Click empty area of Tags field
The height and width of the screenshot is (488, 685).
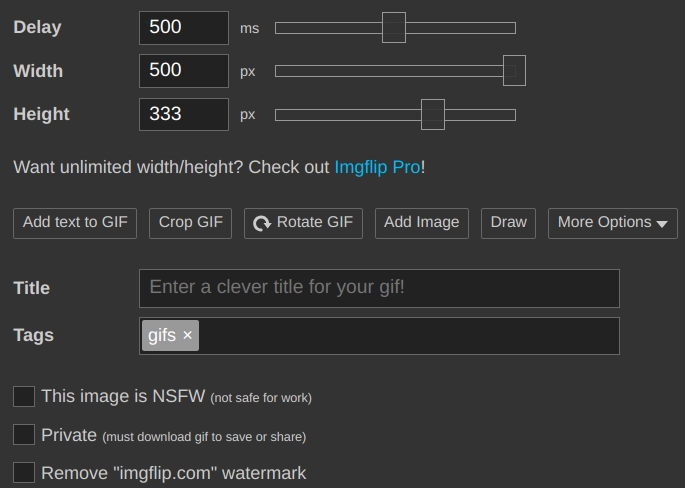point(408,336)
